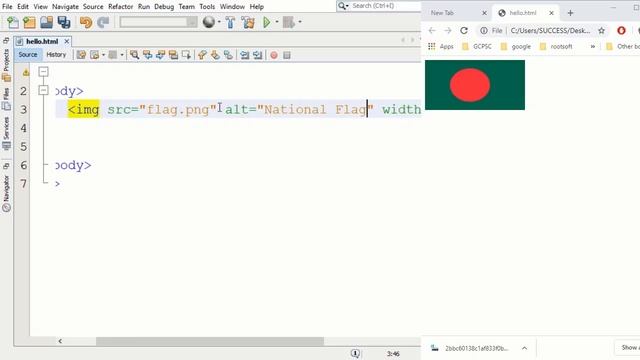Switch to the History view button
Viewport: 640px width, 360px height.
coord(56,55)
